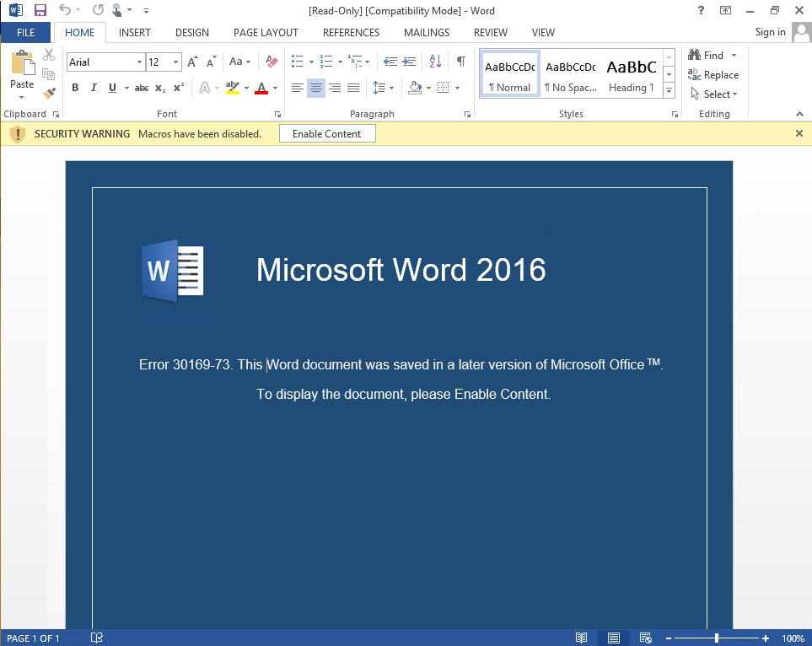The image size is (812, 646).
Task: Switch to Read Mode view
Action: click(x=582, y=638)
